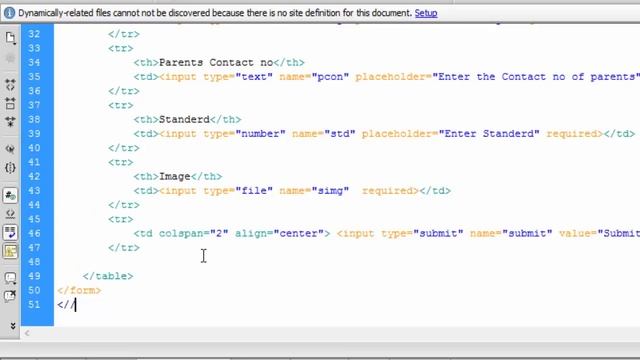Click the closing </form> tag on line 50

point(79,291)
